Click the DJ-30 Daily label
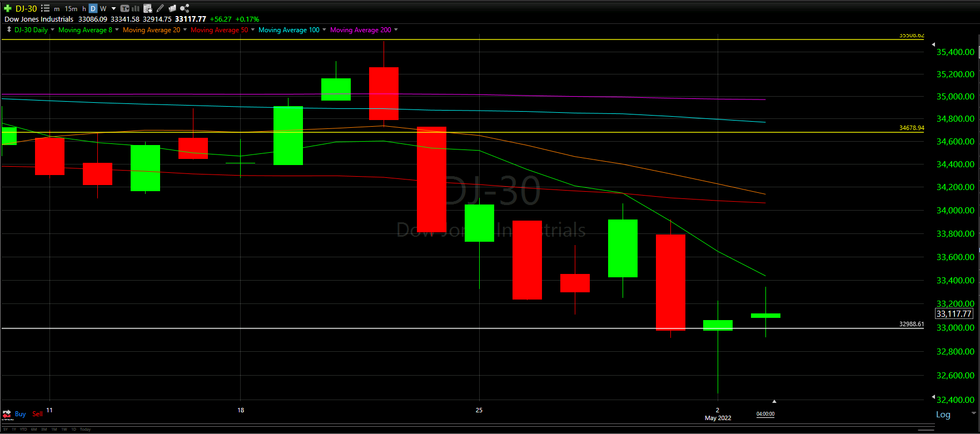The width and height of the screenshot is (980, 434). point(31,30)
